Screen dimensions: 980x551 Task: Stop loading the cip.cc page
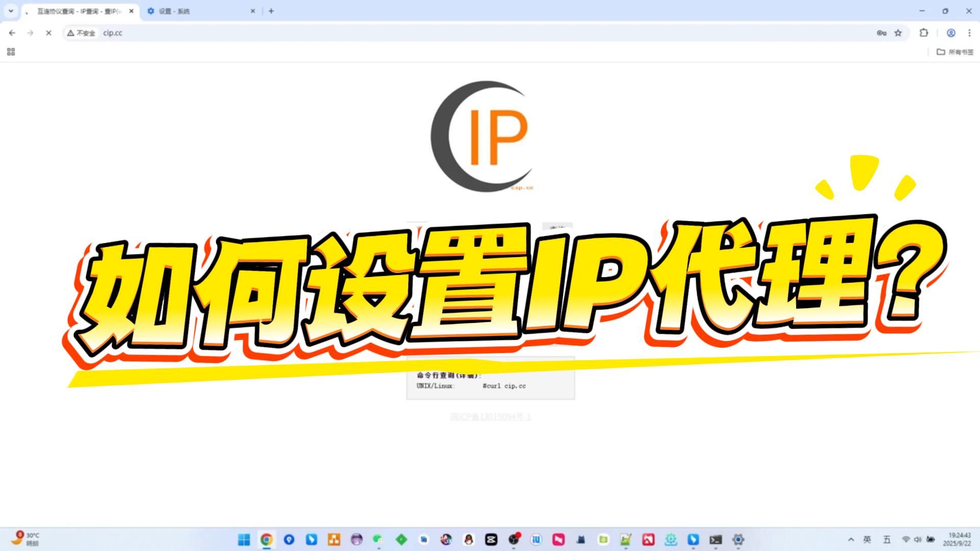tap(48, 33)
